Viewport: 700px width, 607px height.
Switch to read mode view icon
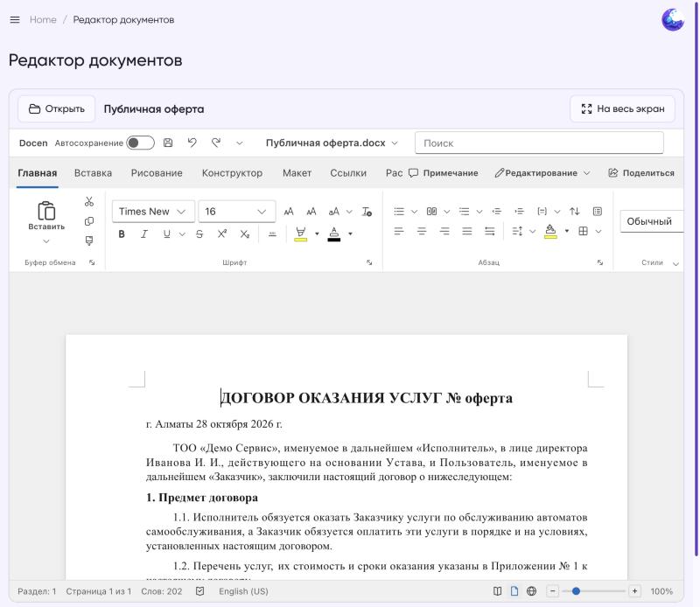[497, 591]
